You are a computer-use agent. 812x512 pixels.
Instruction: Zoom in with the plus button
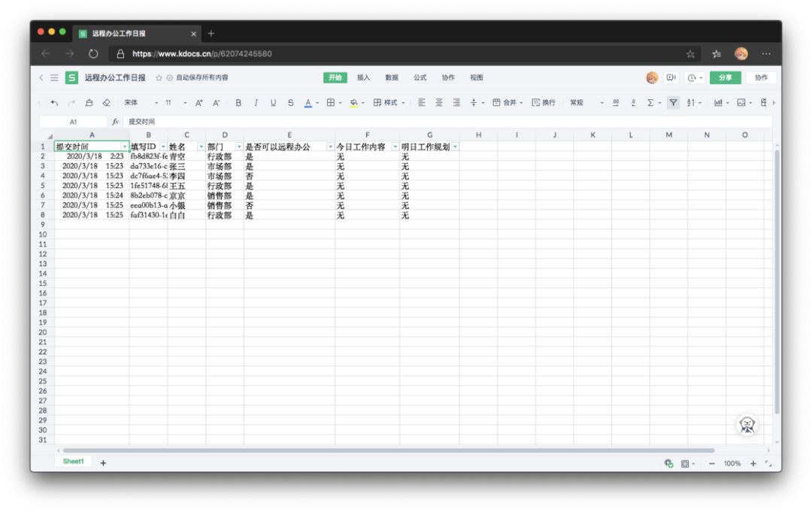pyautogui.click(x=753, y=463)
